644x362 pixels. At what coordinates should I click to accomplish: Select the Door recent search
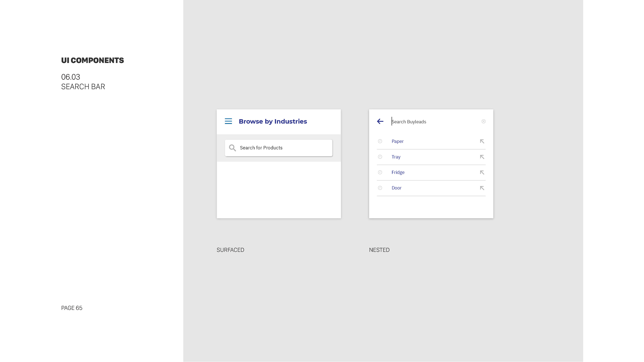coord(431,188)
